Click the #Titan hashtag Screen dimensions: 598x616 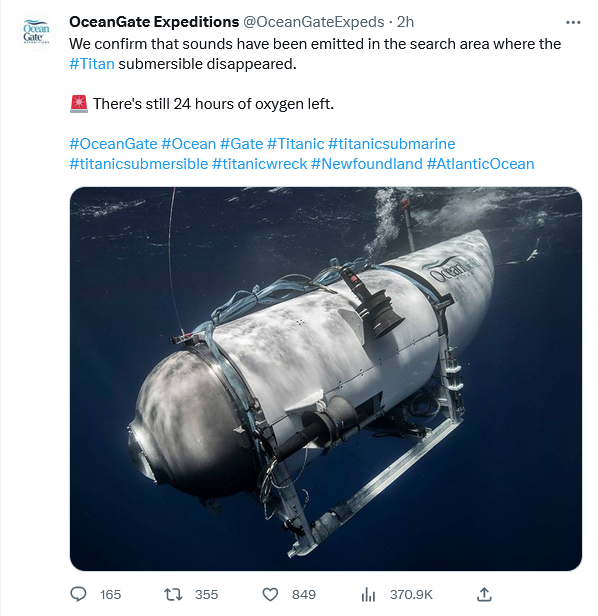(92, 64)
